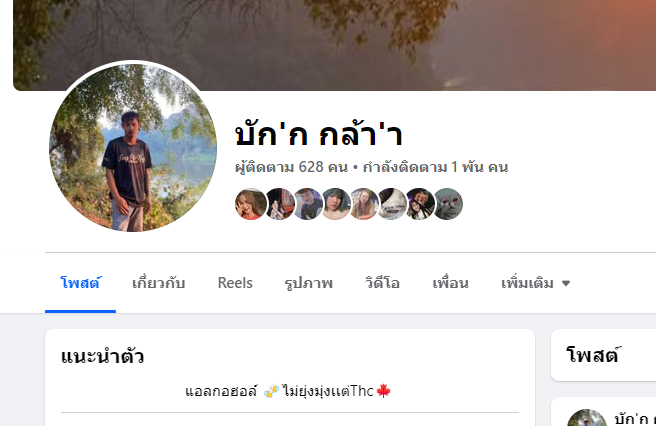
Task: View the เพื่อน tab
Action: point(450,283)
